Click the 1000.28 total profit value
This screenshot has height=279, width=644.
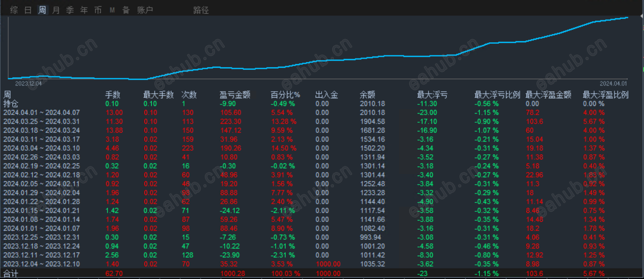(x=232, y=274)
